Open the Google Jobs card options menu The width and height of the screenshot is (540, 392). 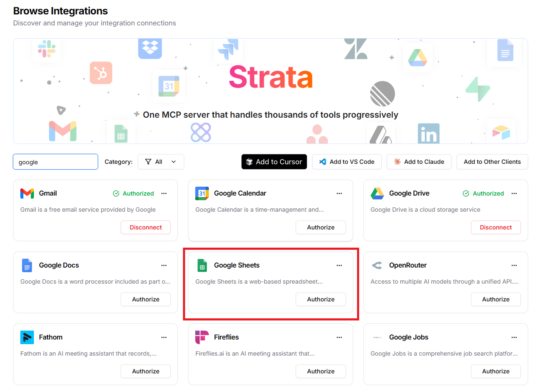click(x=514, y=337)
